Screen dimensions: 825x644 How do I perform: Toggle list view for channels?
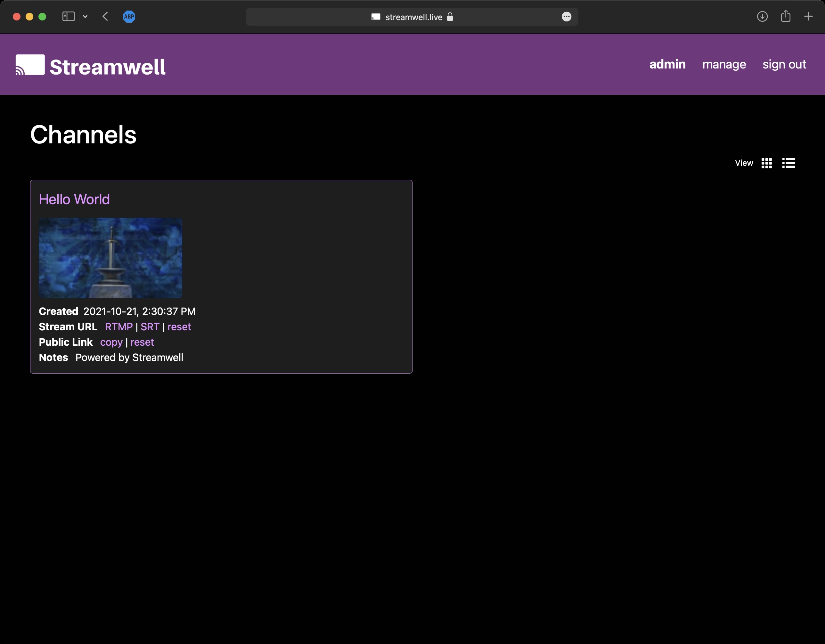789,163
